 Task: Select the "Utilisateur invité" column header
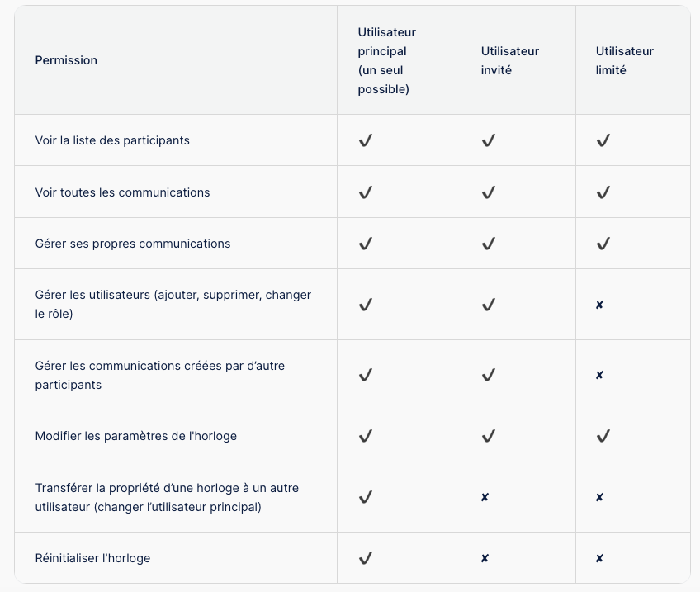509,60
